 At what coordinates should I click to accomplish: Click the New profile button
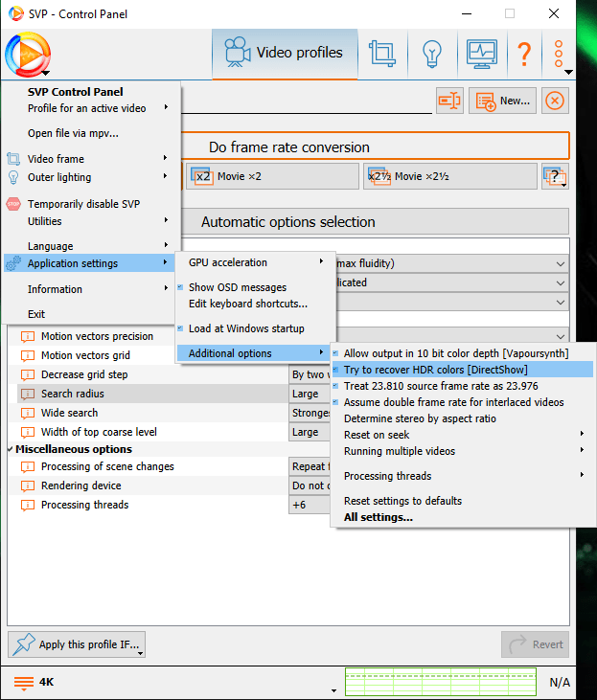tap(502, 101)
